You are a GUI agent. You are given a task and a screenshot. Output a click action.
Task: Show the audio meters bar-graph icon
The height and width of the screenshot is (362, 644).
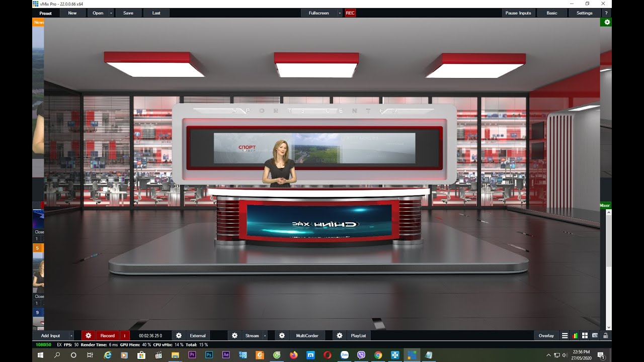[575, 335]
